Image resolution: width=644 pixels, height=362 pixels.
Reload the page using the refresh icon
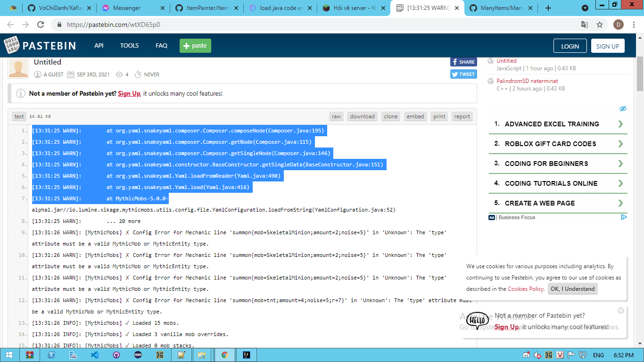tap(41, 25)
